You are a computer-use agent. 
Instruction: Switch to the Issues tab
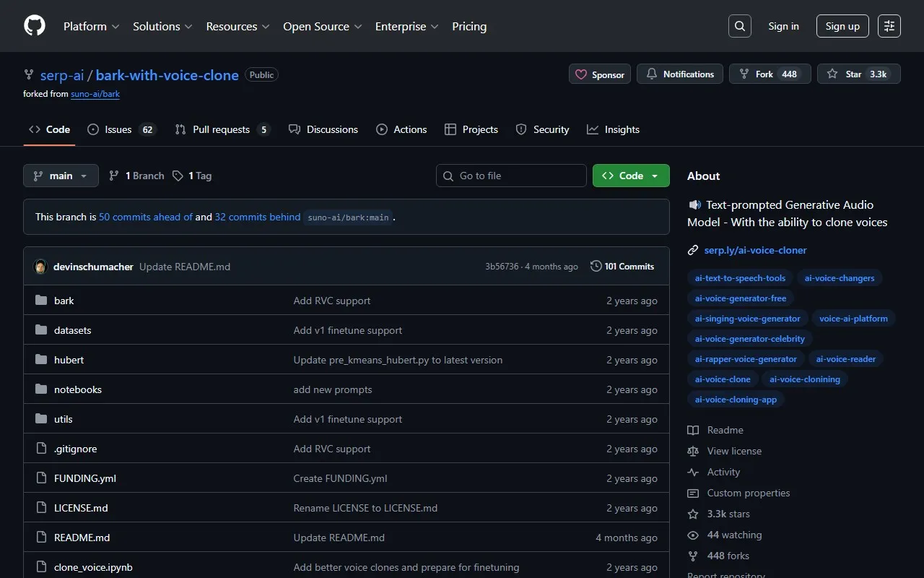click(x=118, y=129)
